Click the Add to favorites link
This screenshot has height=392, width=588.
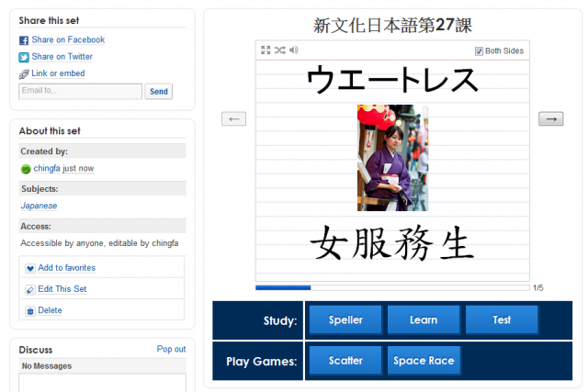[67, 268]
